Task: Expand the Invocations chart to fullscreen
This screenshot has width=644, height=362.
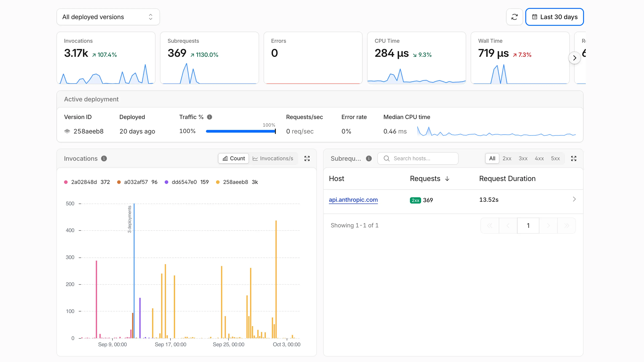Action: point(307,158)
